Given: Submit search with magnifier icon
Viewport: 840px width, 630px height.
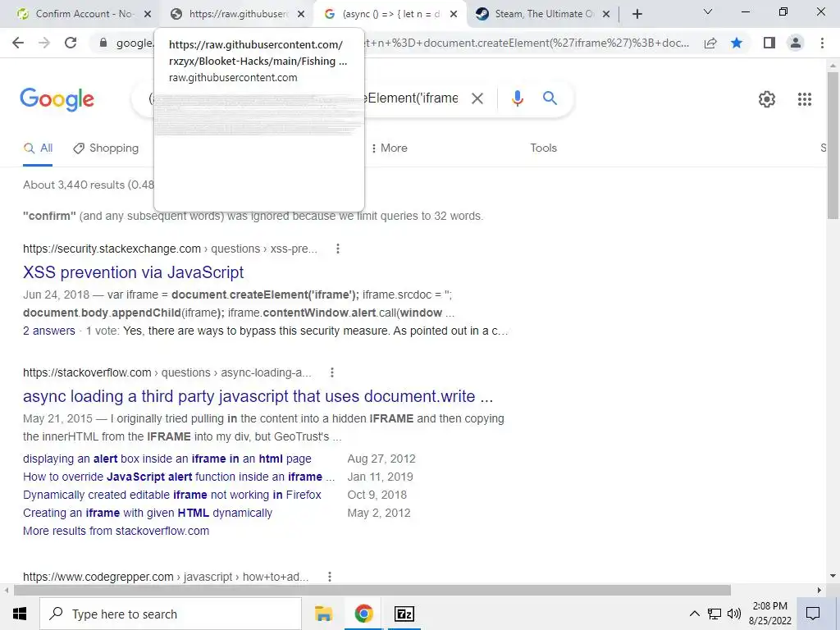Looking at the screenshot, I should click(550, 98).
